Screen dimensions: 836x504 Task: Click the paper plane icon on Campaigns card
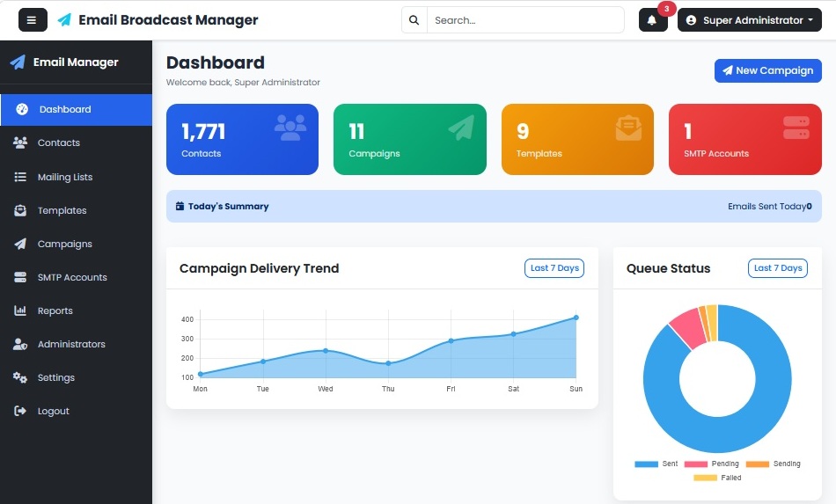pyautogui.click(x=461, y=128)
